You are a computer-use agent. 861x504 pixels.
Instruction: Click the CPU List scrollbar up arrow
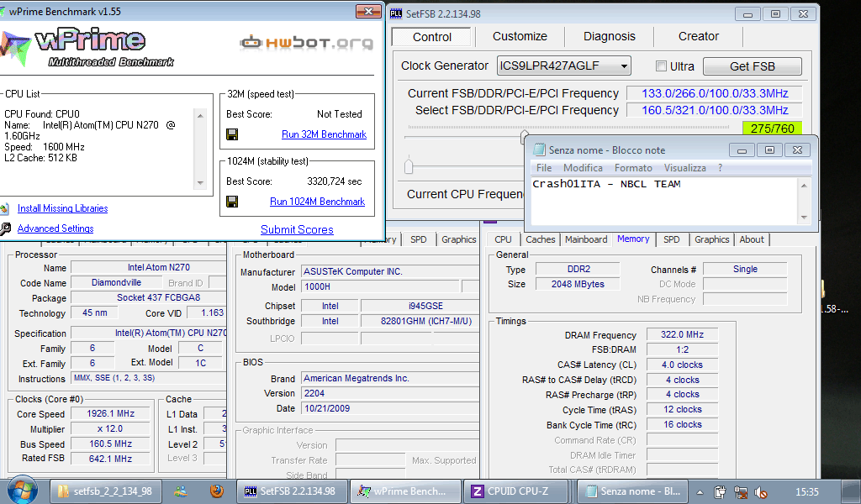(200, 115)
